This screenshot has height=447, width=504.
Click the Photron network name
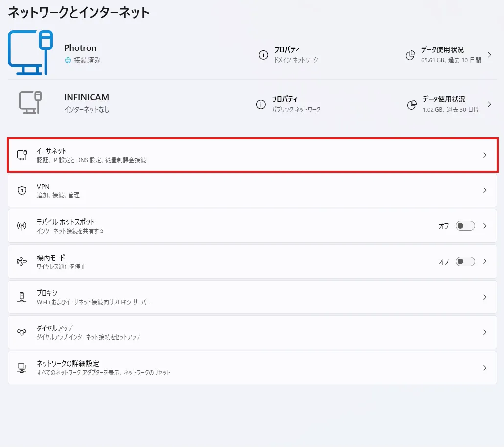pos(80,48)
